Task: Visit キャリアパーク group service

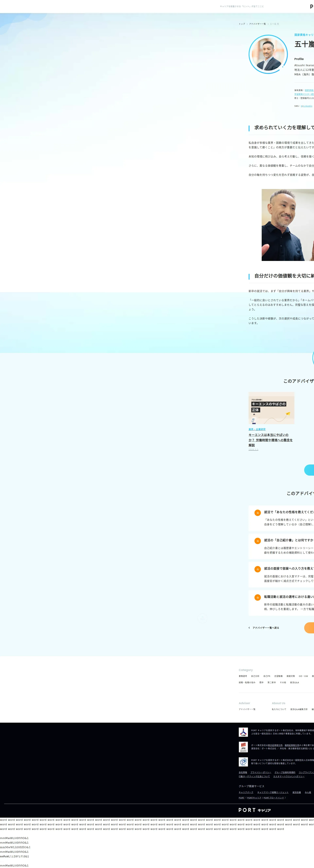Action: [x=246, y=792]
